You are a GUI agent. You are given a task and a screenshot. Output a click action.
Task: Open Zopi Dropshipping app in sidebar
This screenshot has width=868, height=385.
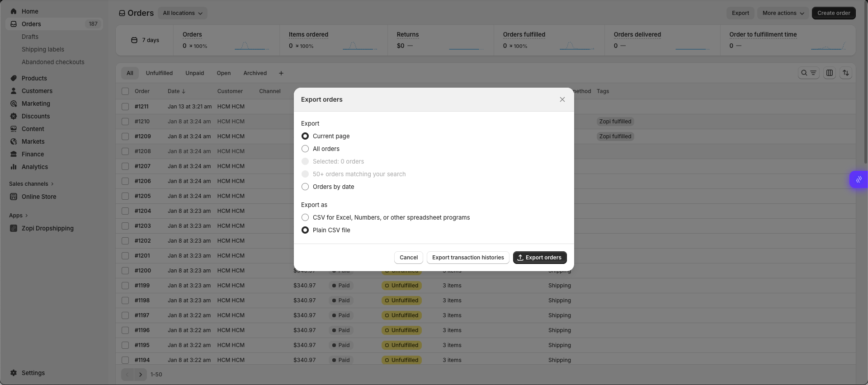pos(47,228)
